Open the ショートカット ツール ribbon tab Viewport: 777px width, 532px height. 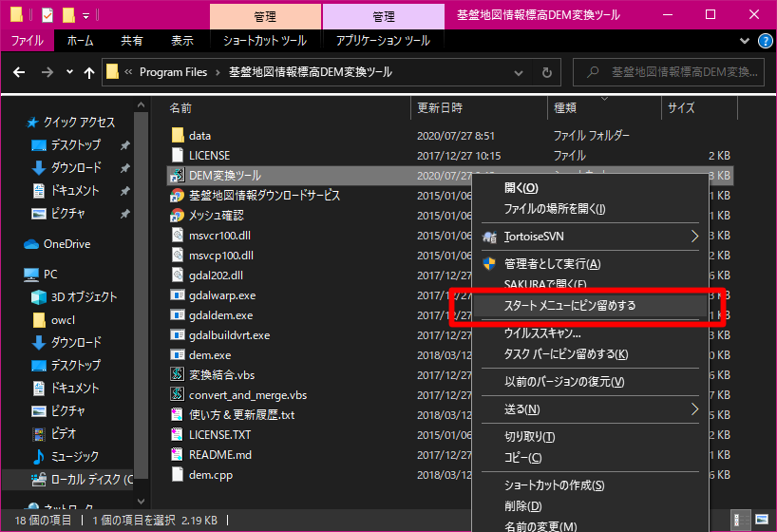[264, 41]
